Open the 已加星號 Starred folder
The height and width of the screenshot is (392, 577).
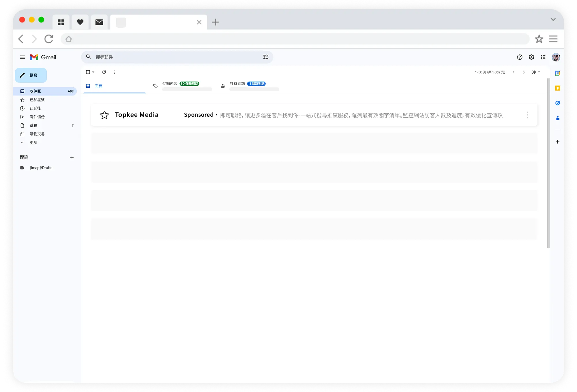coord(37,100)
